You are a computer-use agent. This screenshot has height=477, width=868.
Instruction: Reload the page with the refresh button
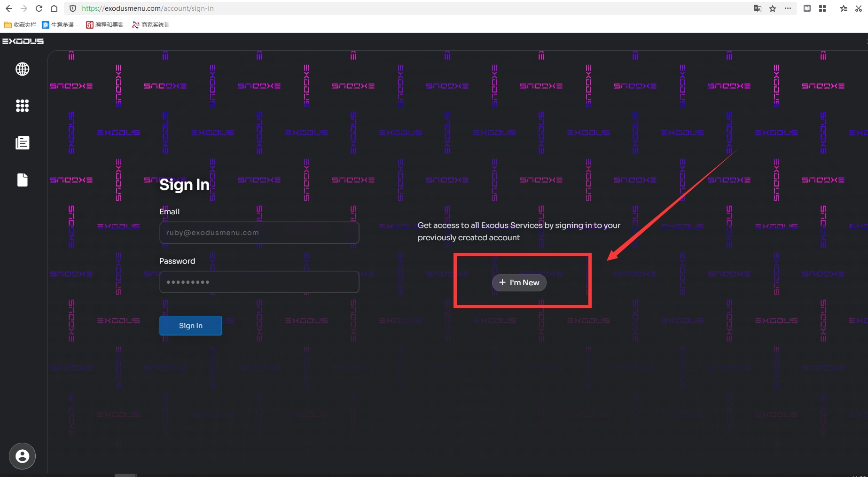39,8
